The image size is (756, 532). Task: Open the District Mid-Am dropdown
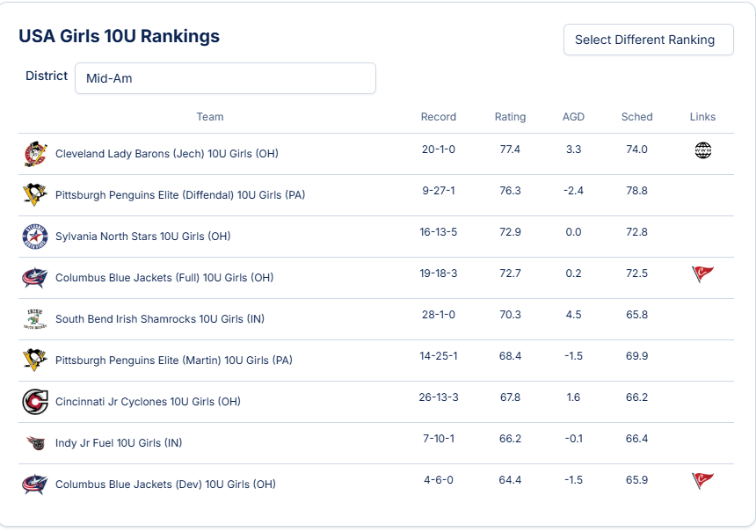(225, 78)
